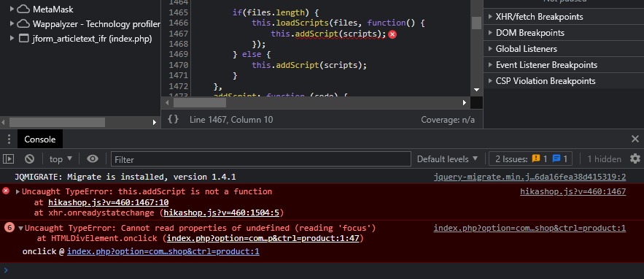Image resolution: width=644 pixels, height=279 pixels.
Task: Click line number 1470 gutter
Action: 178,65
